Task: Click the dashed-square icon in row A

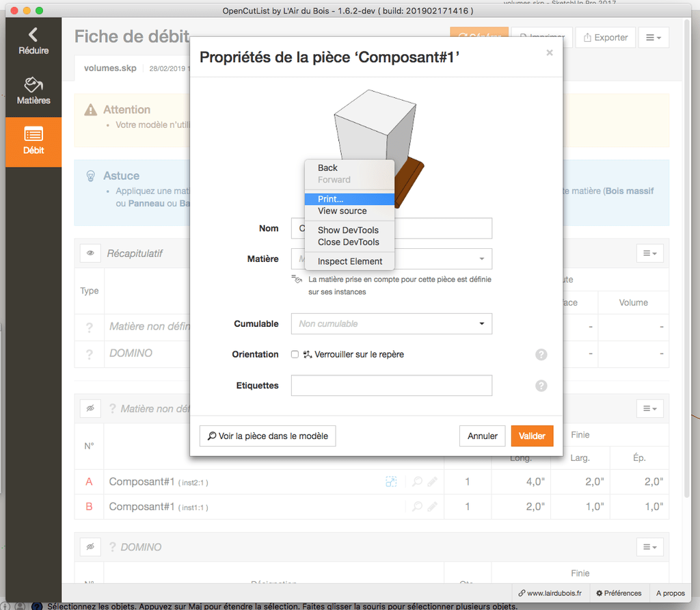Action: tap(391, 481)
